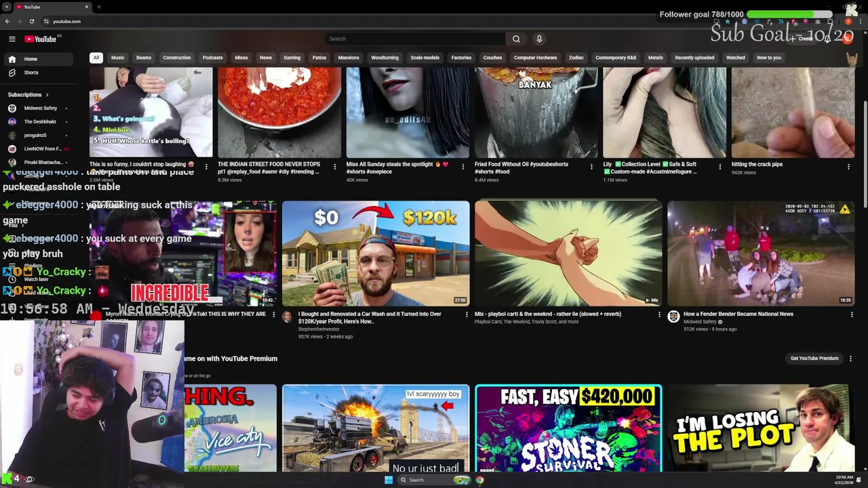Open the I'm Losing The Plot thumbnail
868x488 pixels.
761,428
